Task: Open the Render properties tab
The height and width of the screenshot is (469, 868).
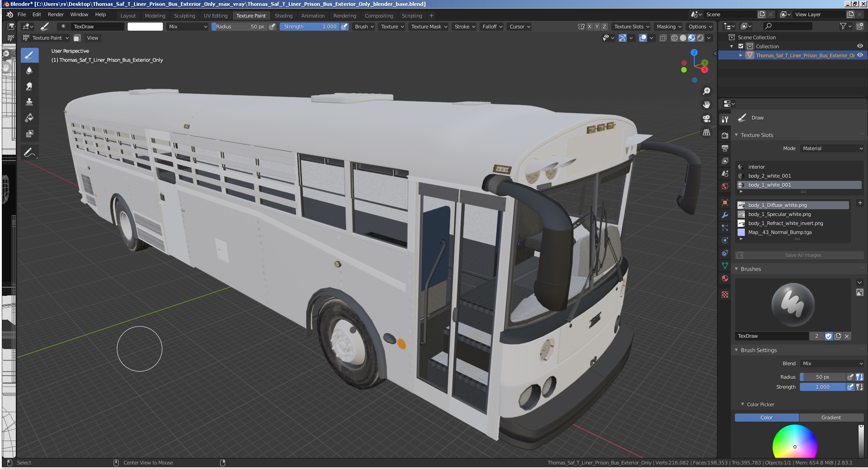Action: pyautogui.click(x=725, y=135)
